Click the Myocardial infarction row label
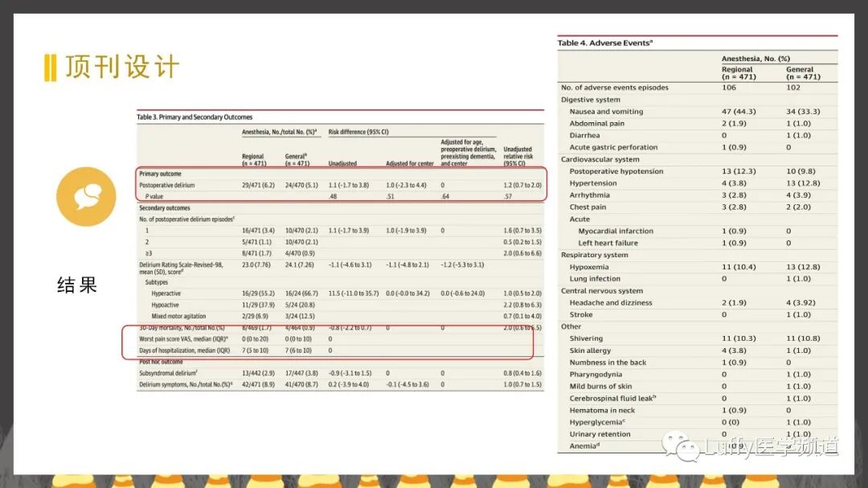Image resolution: width=868 pixels, height=488 pixels. pos(616,231)
